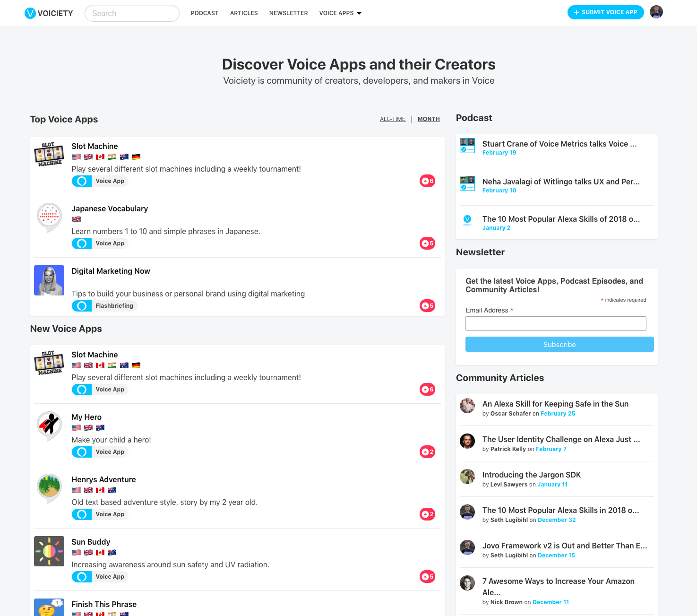Click Nick Brown's author avatar

467,583
